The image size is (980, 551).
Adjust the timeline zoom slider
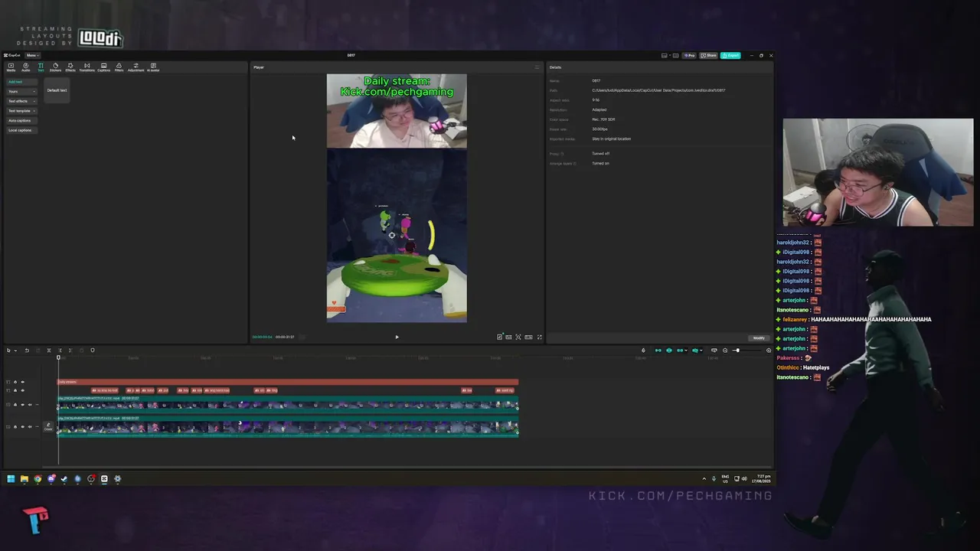[x=737, y=350]
